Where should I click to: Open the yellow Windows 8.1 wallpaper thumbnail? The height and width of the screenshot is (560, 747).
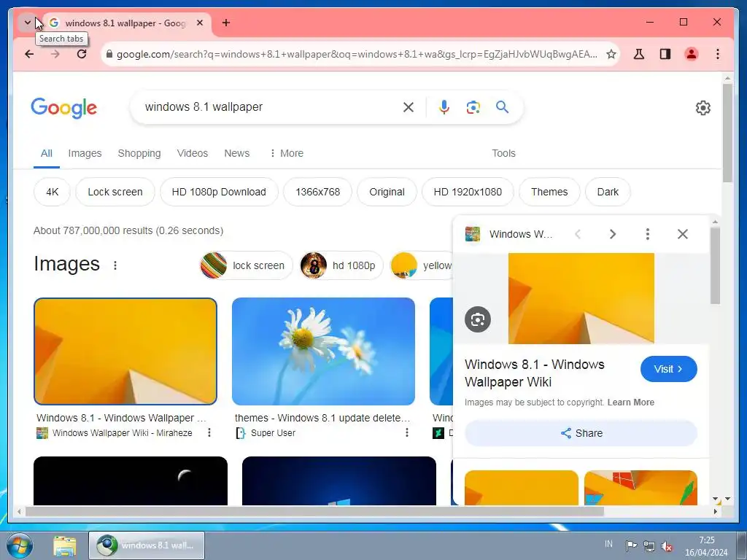pos(125,351)
